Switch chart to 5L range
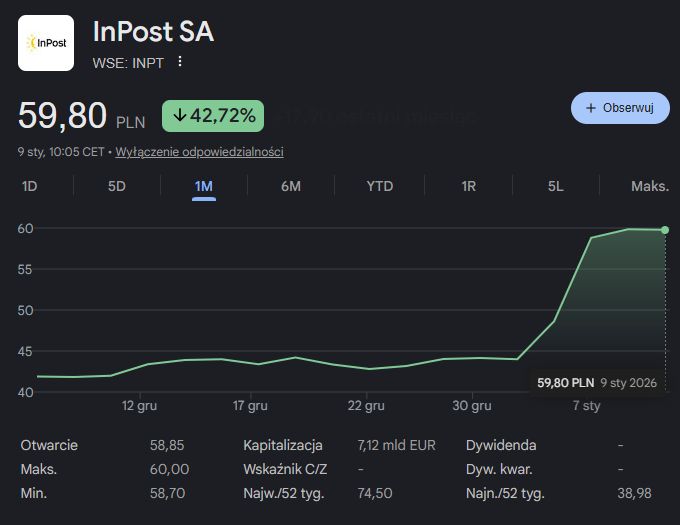Screen dimensions: 680x525 point(556,186)
